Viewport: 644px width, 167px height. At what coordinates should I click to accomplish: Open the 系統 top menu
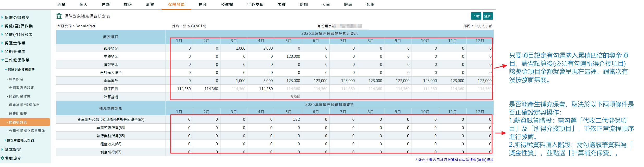(x=370, y=4)
